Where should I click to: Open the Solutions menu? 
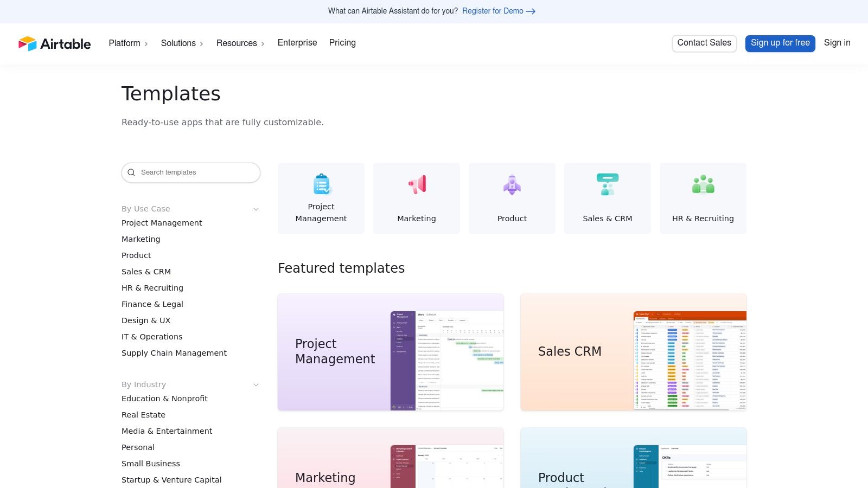tap(182, 43)
